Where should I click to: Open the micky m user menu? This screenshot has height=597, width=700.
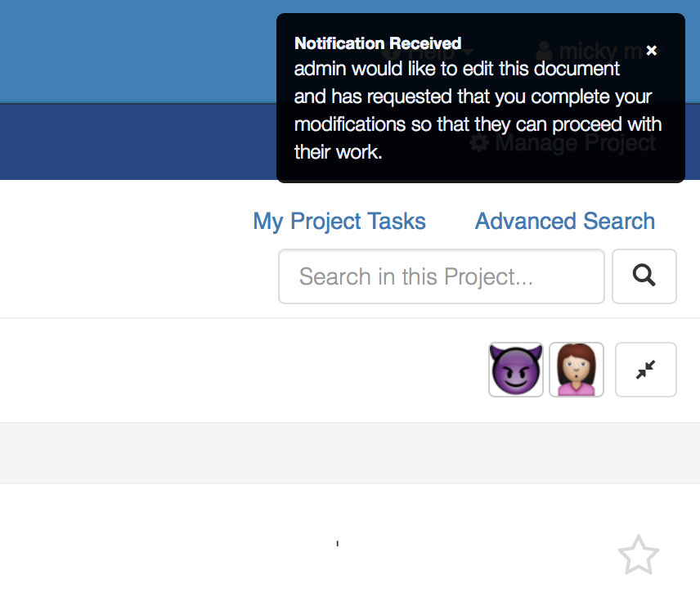[599, 52]
